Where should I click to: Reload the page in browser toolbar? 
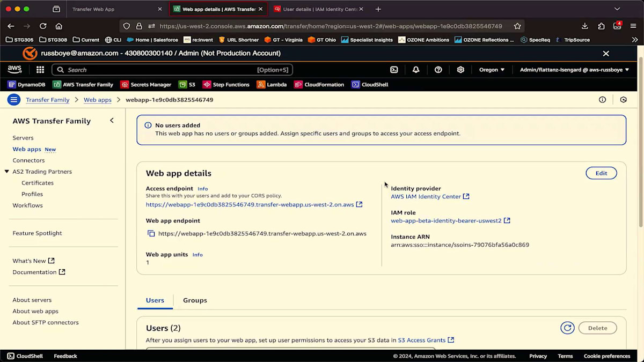[43, 26]
